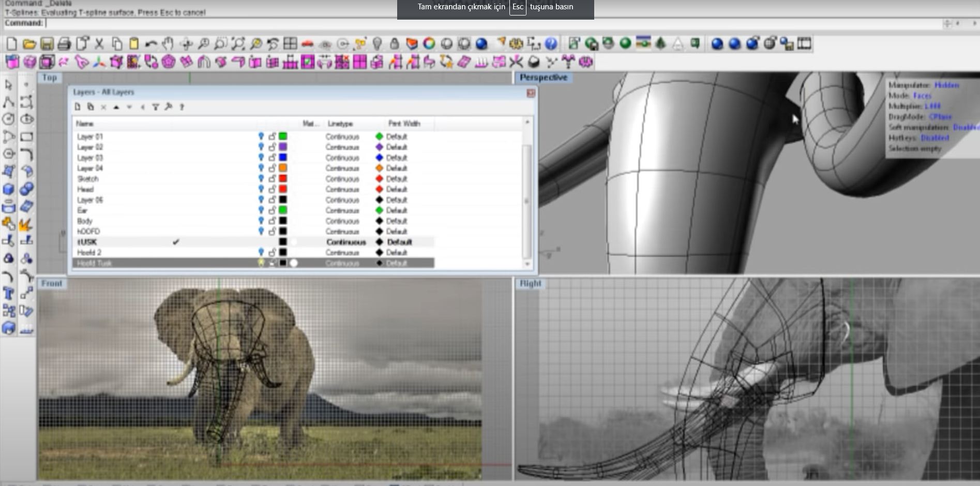This screenshot has width=980, height=486.
Task: Switch to the Perspective viewport tab
Action: coord(543,78)
